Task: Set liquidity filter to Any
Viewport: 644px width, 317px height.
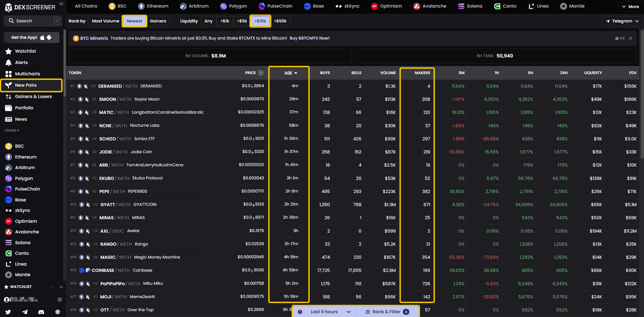Action: coord(208,21)
